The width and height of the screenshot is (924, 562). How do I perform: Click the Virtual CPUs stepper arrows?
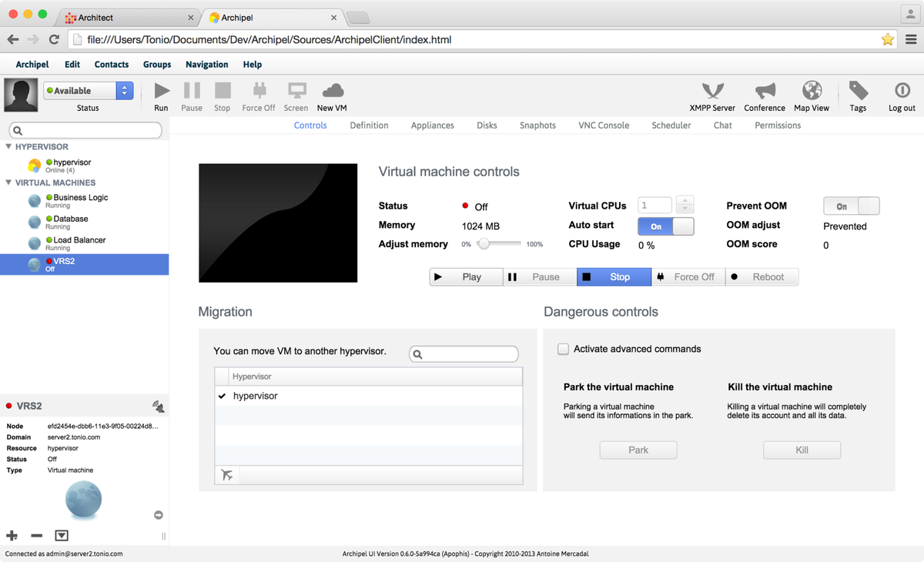pyautogui.click(x=685, y=205)
